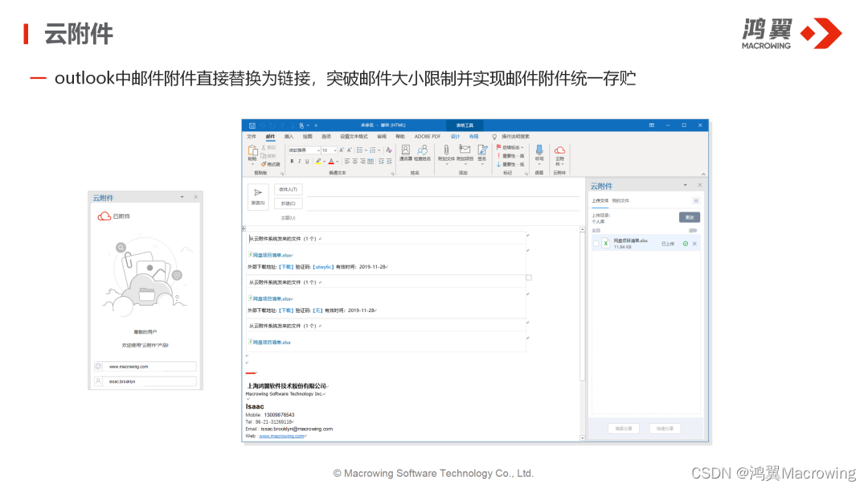Viewport: 868px width, 489px height.
Task: Click the bullet list icon
Action: tap(360, 150)
